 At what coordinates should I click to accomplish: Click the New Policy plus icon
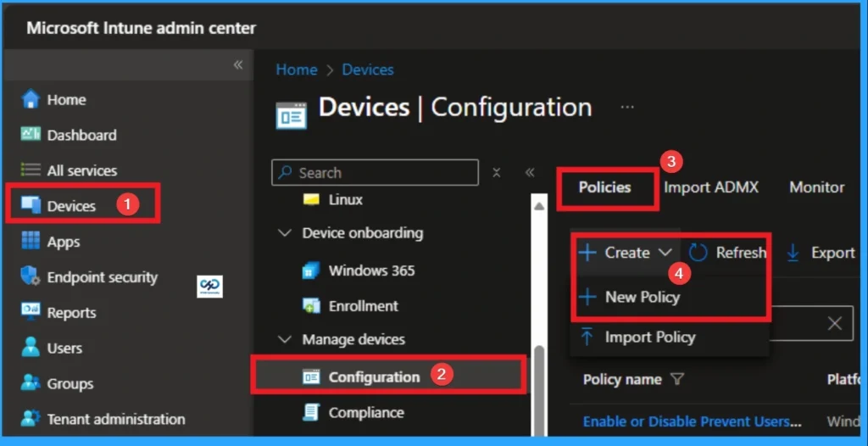(x=587, y=298)
